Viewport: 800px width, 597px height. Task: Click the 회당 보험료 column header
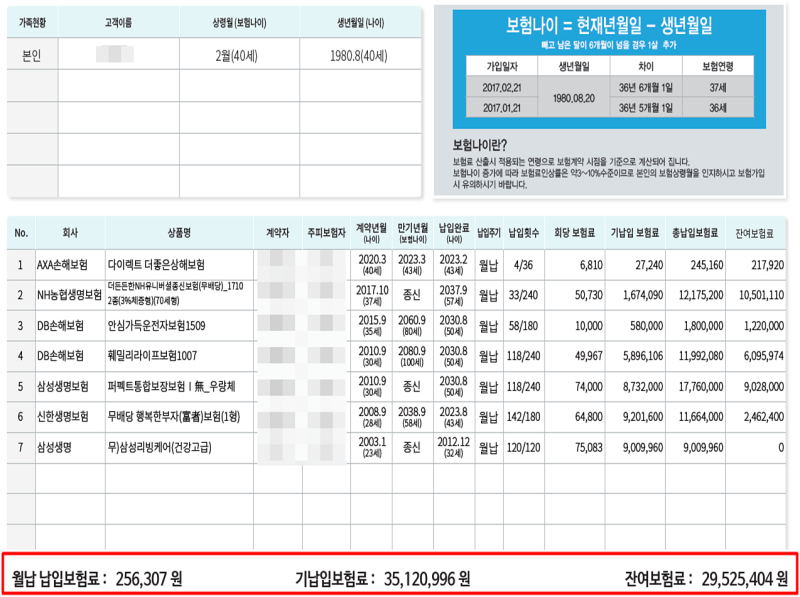pos(574,233)
